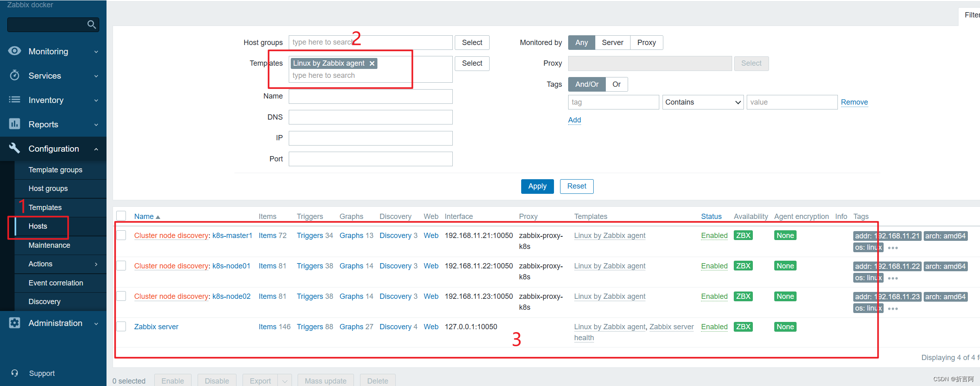Open the Export options dropdown arrow

(x=285, y=381)
